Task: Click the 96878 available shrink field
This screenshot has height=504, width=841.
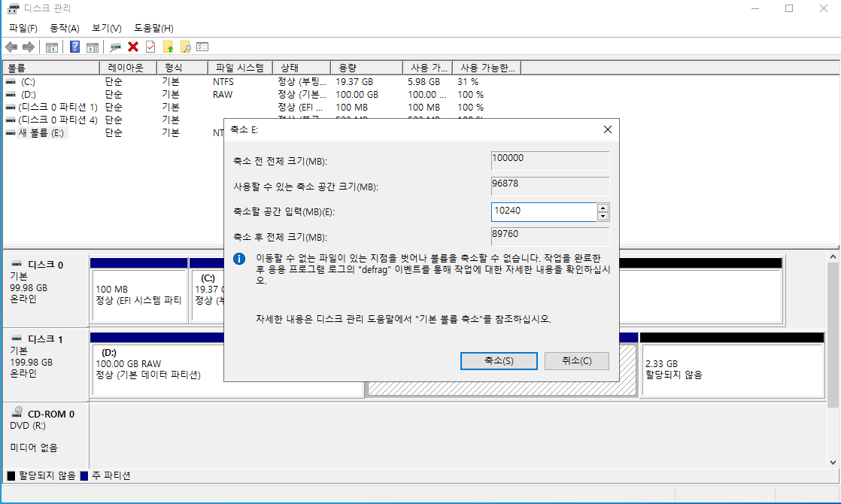Action: (x=551, y=186)
